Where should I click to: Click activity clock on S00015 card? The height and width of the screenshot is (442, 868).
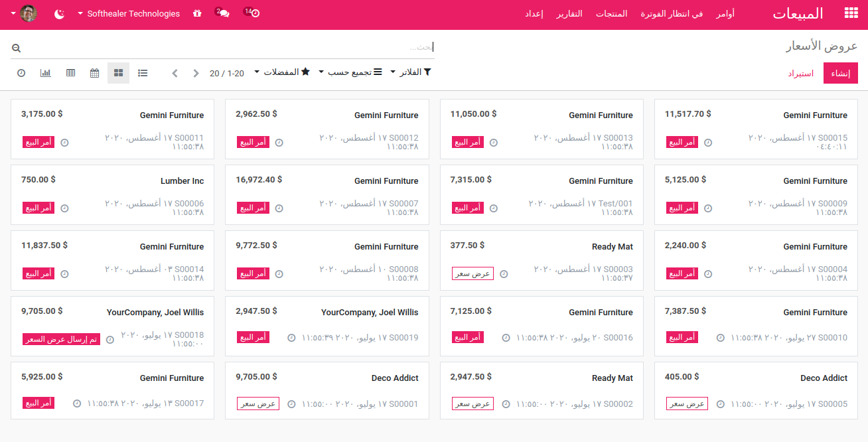coord(708,143)
